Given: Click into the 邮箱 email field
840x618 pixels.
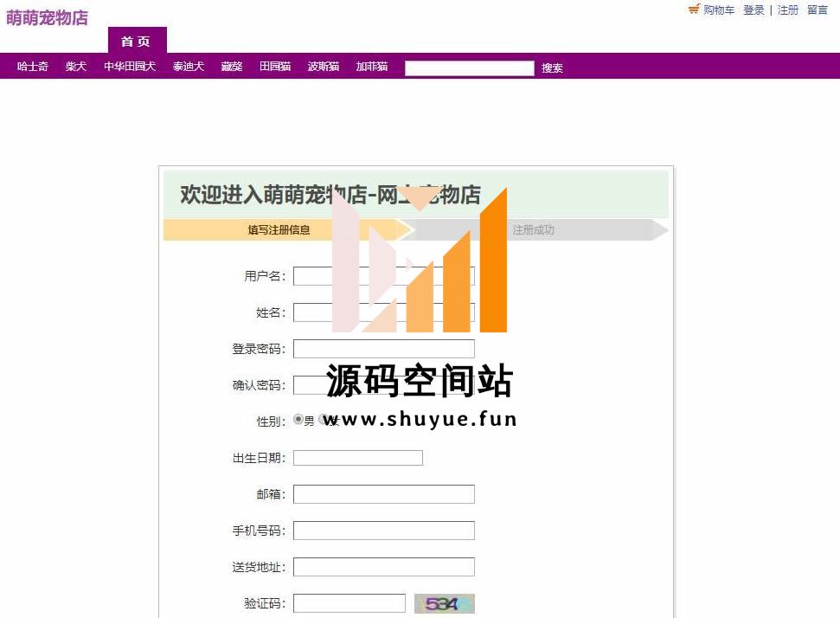Looking at the screenshot, I should tap(383, 494).
